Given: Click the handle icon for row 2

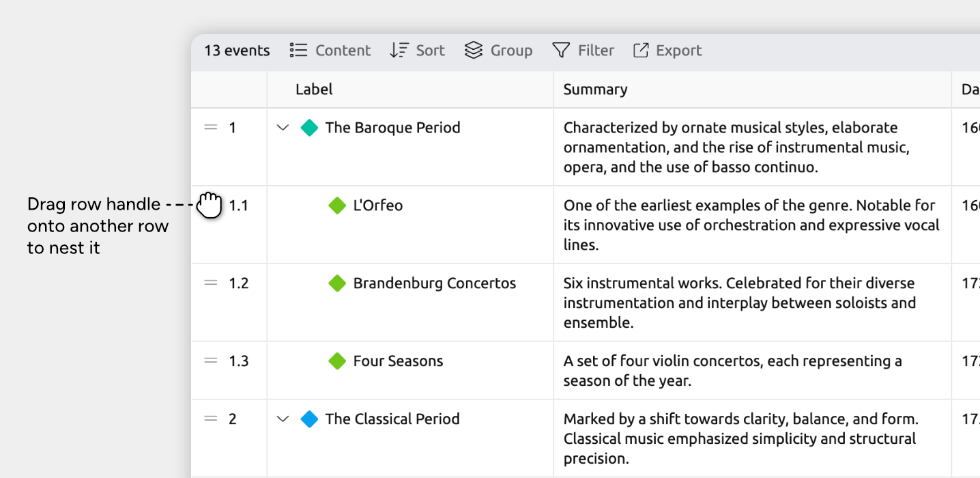Looking at the screenshot, I should pyautogui.click(x=211, y=419).
